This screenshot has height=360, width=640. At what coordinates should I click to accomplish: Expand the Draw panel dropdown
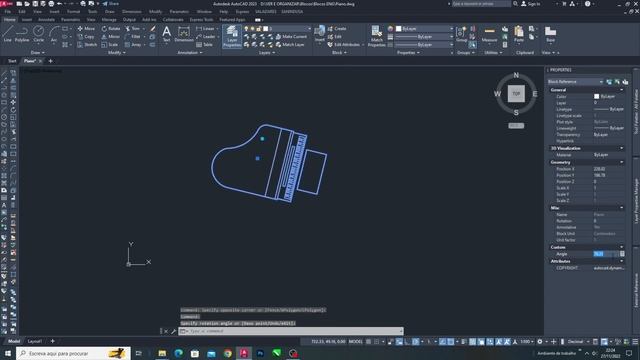38,53
